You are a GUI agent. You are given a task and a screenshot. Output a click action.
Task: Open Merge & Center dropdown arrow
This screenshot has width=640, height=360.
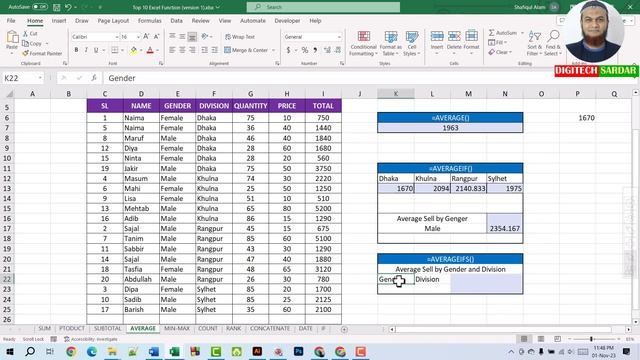tap(273, 50)
